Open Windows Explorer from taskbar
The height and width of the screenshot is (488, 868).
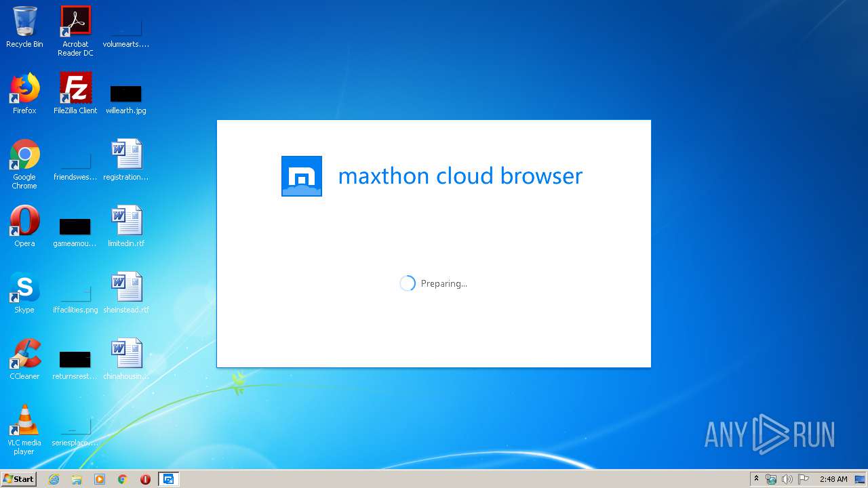pos(77,479)
